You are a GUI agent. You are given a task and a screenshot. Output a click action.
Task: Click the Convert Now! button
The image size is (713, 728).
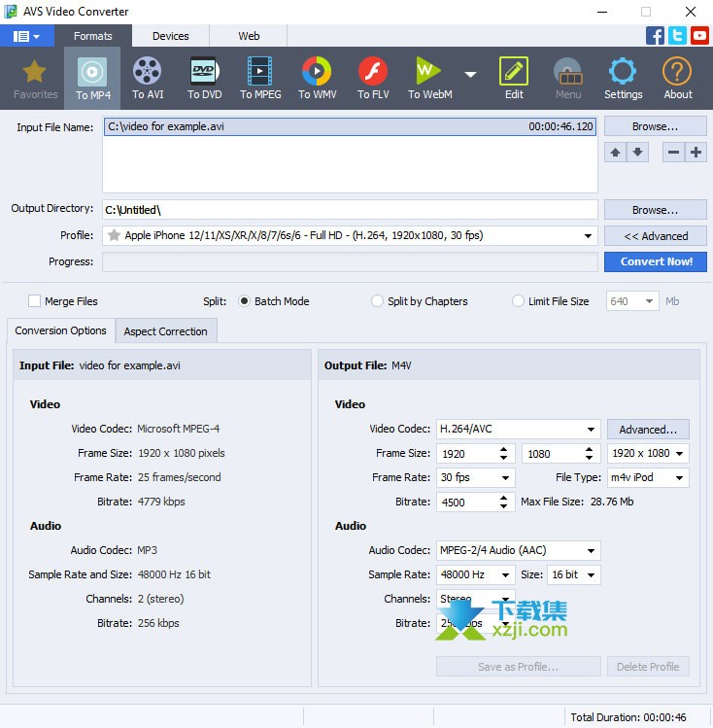(655, 261)
